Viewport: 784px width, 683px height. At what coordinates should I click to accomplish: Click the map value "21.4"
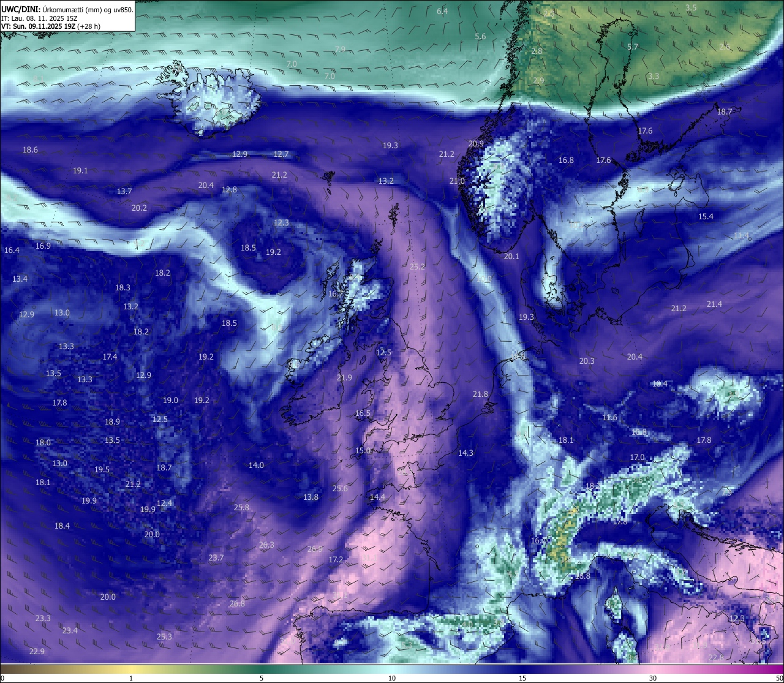(714, 304)
